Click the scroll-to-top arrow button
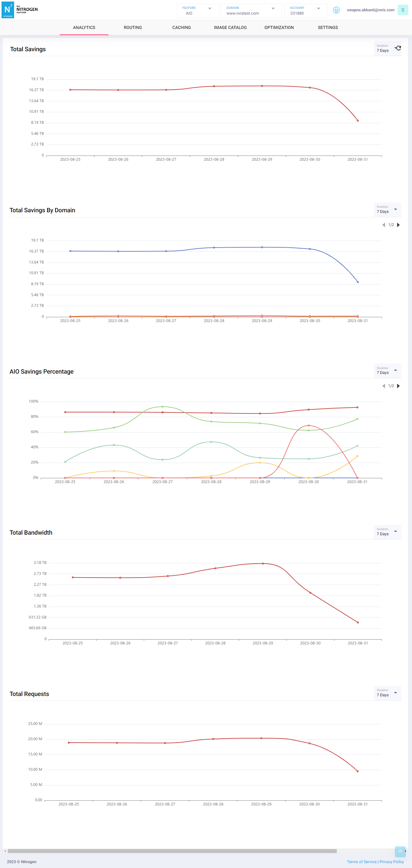The width and height of the screenshot is (412, 868). click(x=400, y=852)
